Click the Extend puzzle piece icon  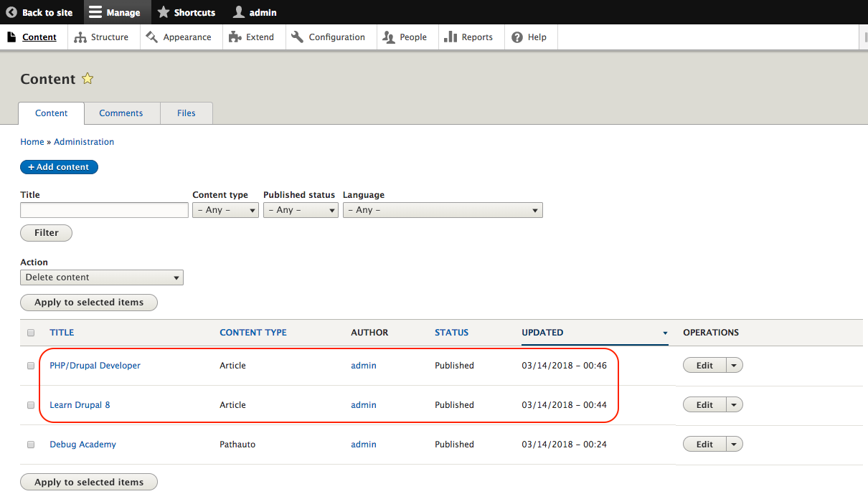235,37
